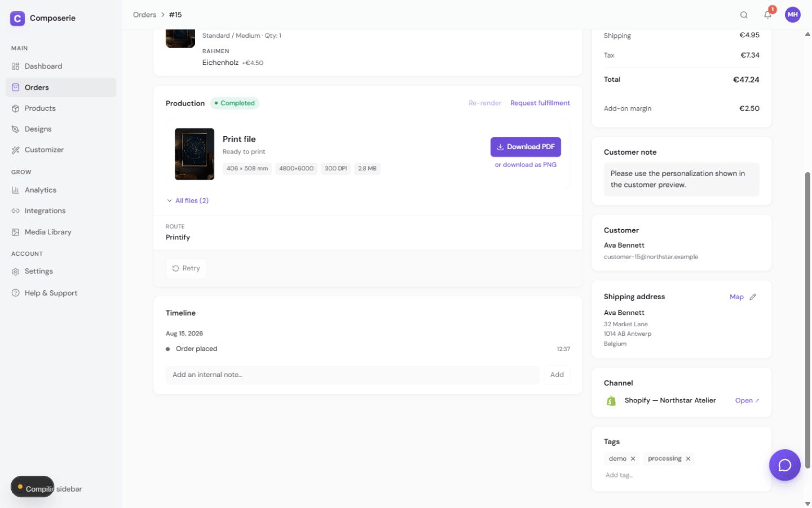The width and height of the screenshot is (812, 508).
Task: Click the internal note input field
Action: click(x=352, y=375)
